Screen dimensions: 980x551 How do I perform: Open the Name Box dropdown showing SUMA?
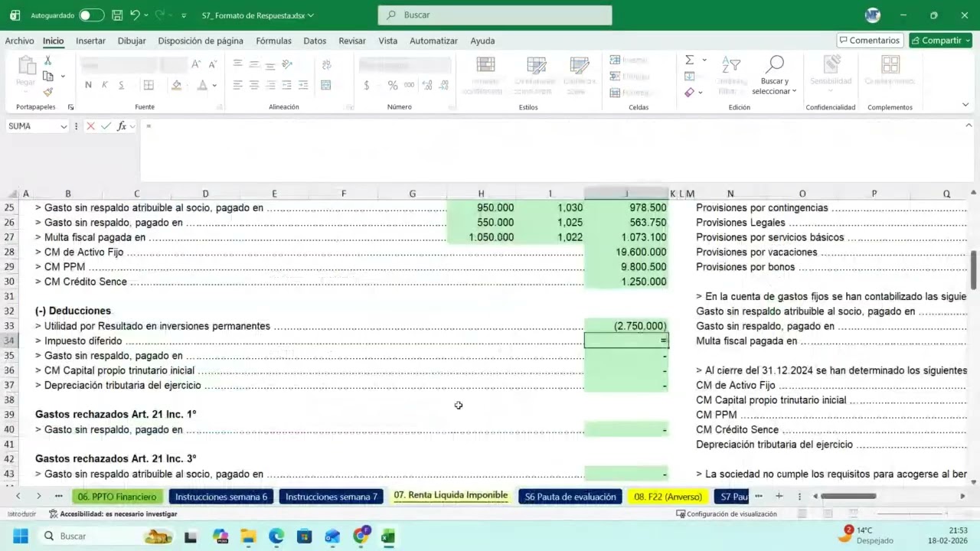coord(63,126)
